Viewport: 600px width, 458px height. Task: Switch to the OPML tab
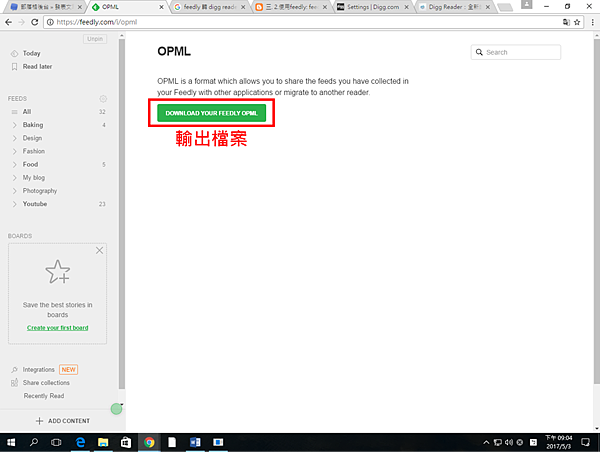127,7
